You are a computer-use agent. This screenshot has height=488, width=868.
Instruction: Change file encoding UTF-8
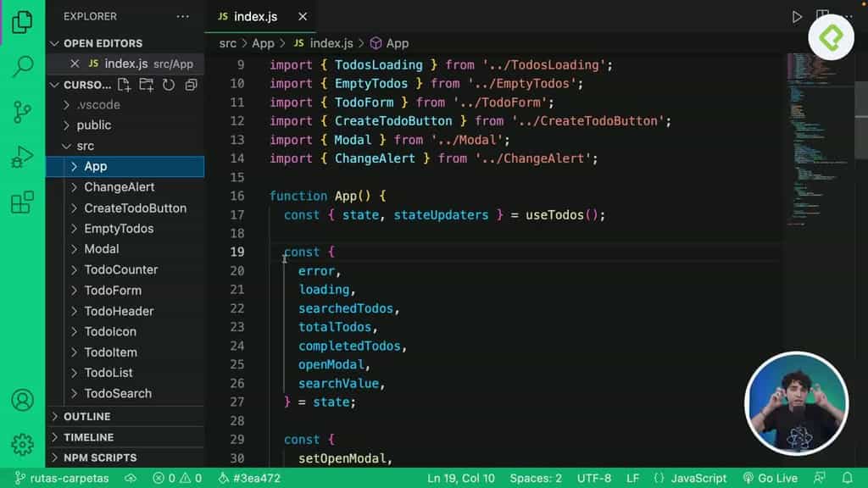pyautogui.click(x=594, y=478)
